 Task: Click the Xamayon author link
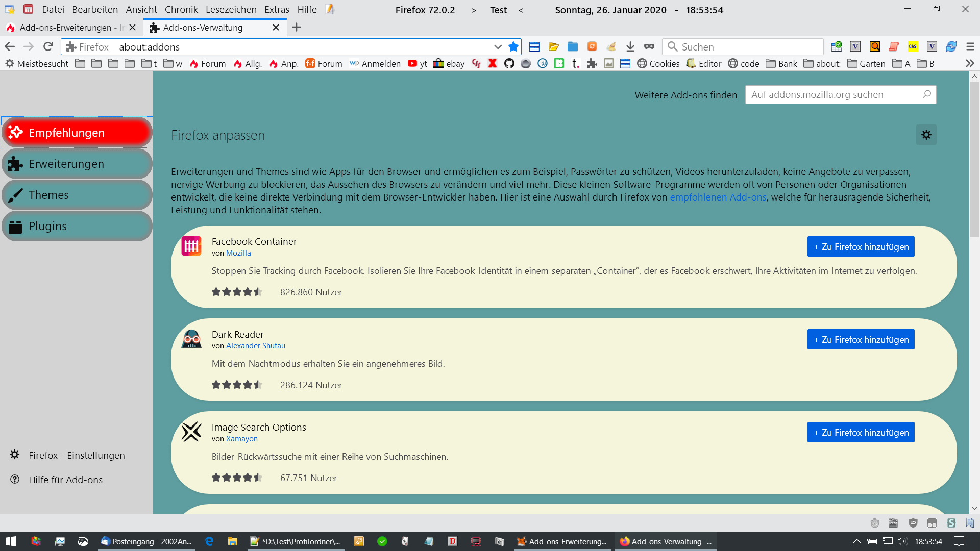(x=241, y=439)
